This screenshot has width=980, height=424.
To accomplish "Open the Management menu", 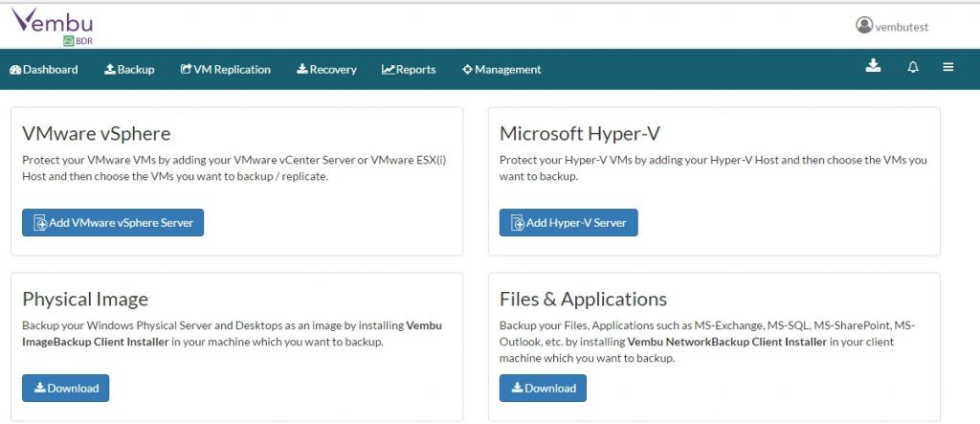I will pos(501,70).
